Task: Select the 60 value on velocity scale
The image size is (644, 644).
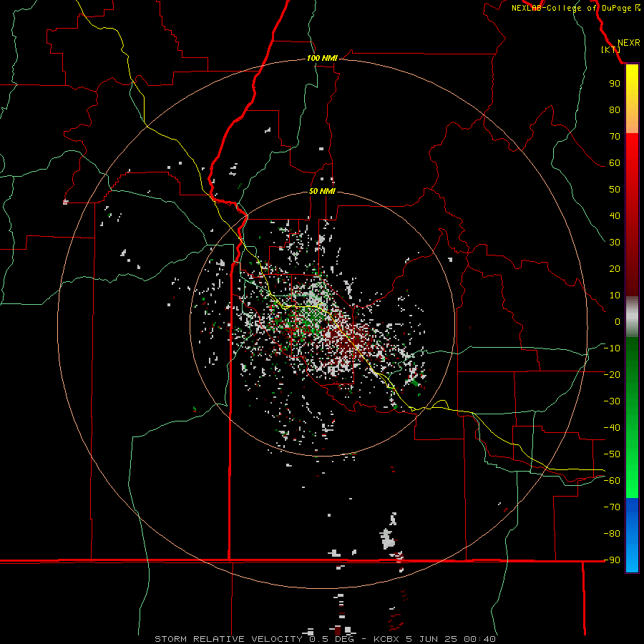Action: point(615,163)
